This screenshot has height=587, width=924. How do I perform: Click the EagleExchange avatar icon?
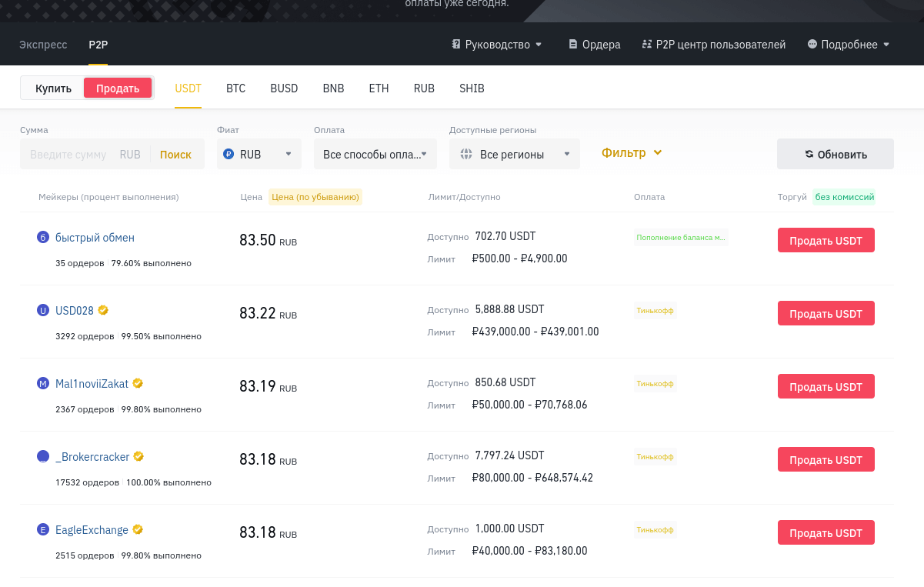click(x=43, y=529)
